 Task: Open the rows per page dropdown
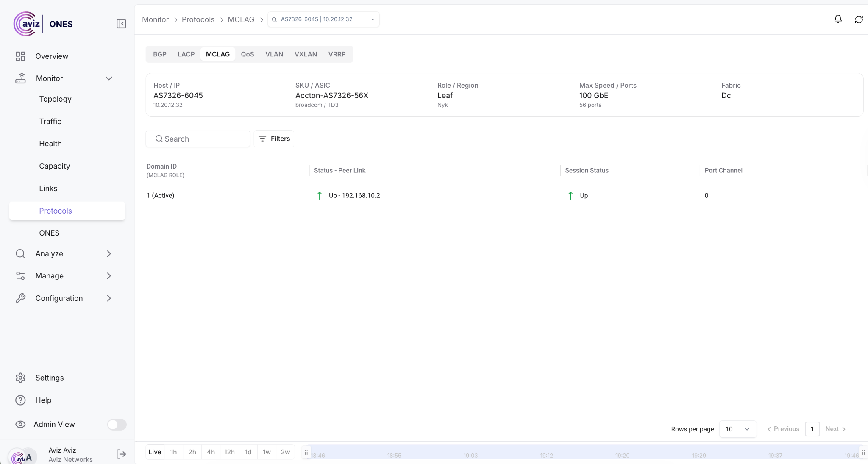737,429
